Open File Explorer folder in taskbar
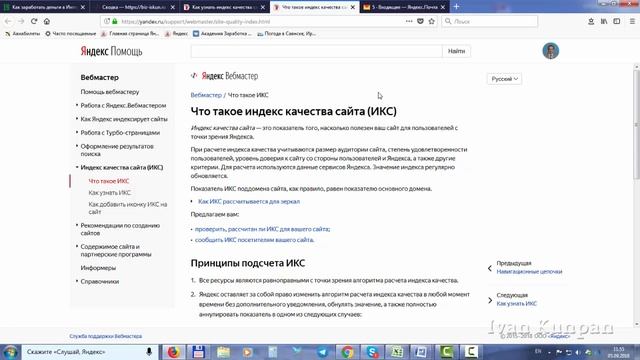This screenshot has width=640, height=360. tap(223, 352)
